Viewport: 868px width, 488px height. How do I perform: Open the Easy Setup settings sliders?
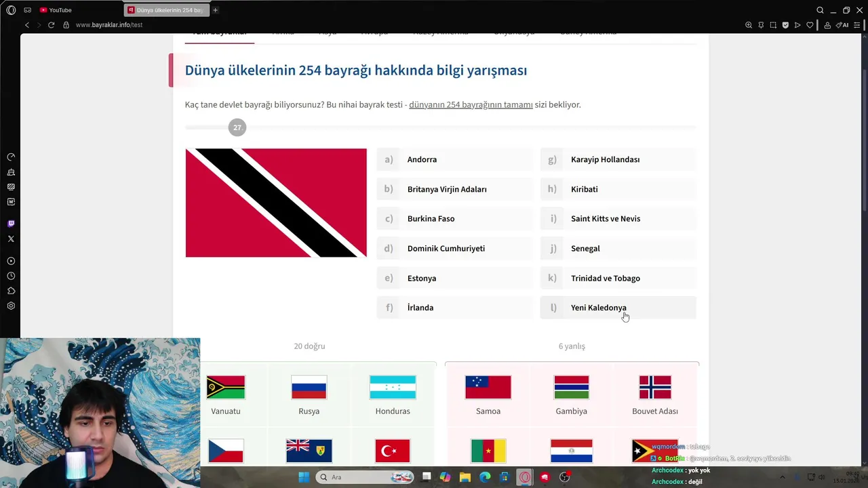[x=857, y=25]
